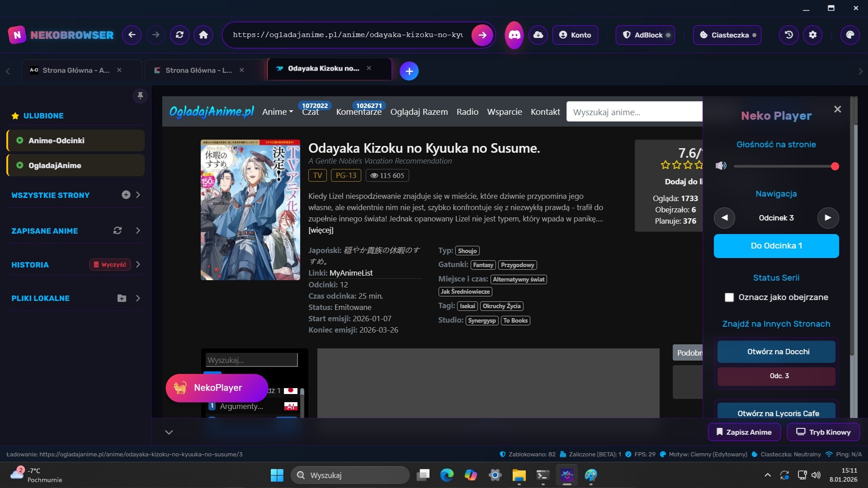The width and height of the screenshot is (868, 488).
Task: Open downloads with the cloud icon
Action: [538, 35]
